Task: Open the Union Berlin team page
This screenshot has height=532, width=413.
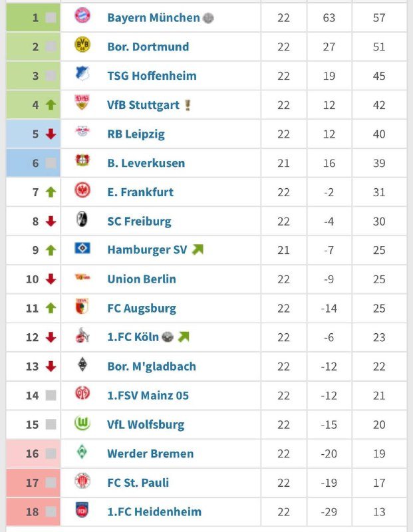Action: coord(142,279)
